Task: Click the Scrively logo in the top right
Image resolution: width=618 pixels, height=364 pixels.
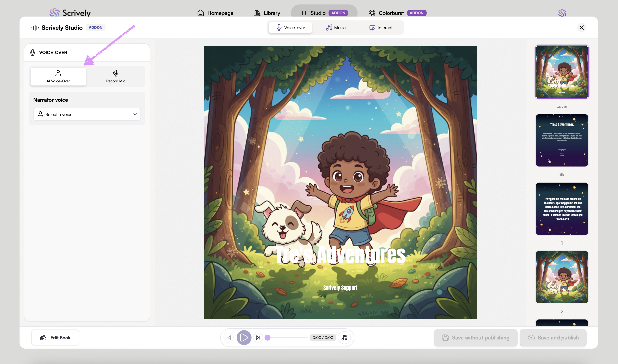Action: pos(562,12)
